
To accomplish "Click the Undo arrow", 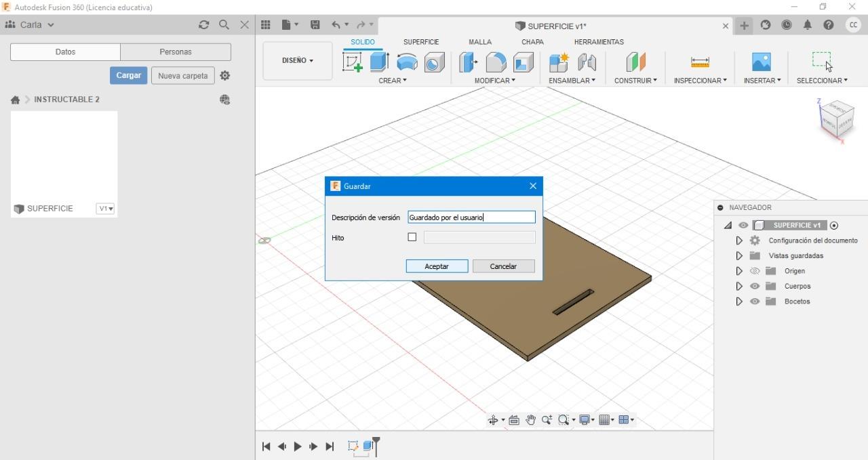I will 336,24.
